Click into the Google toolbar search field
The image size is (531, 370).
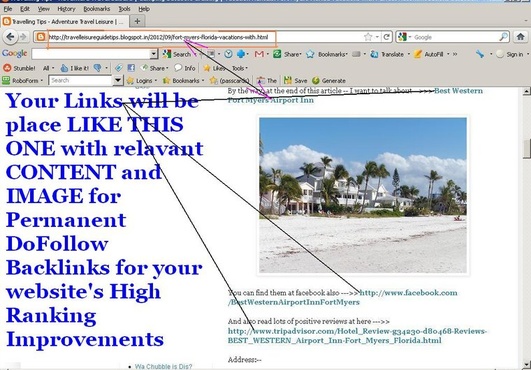(x=91, y=54)
